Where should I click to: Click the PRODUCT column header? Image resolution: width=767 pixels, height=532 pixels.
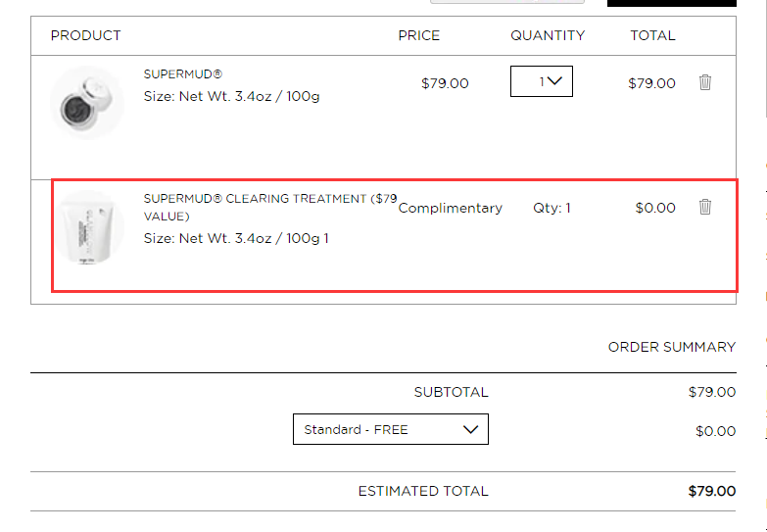click(x=85, y=35)
